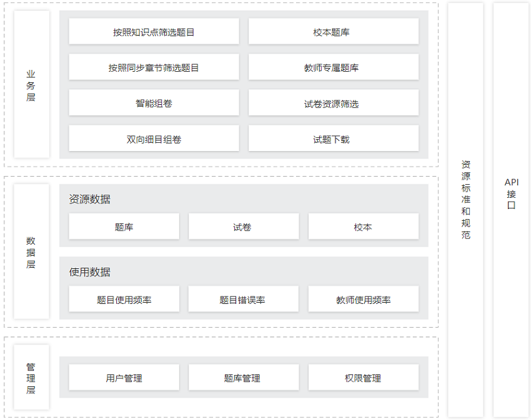Select the 用户管理 box

point(124,378)
